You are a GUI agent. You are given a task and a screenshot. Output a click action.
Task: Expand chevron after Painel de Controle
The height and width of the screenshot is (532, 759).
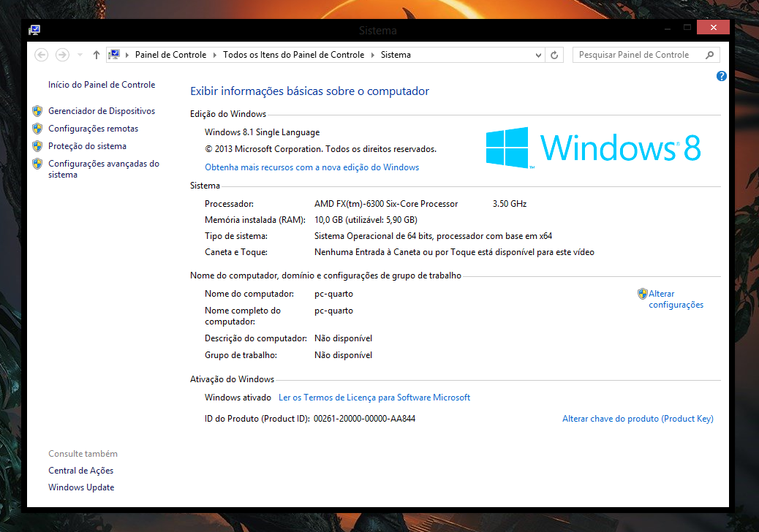[x=215, y=55]
